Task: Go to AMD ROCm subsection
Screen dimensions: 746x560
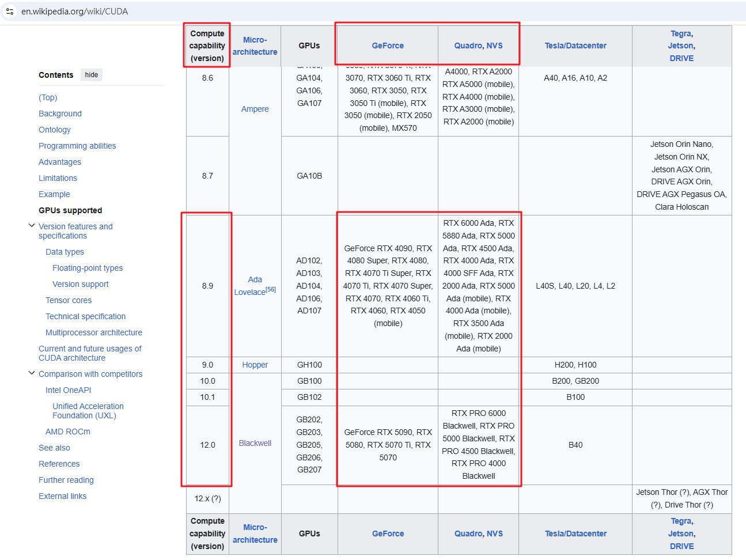Action: [x=68, y=432]
